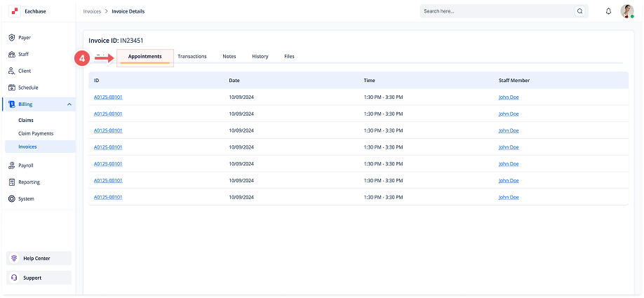Click the Schedule calendar icon

(x=12, y=88)
